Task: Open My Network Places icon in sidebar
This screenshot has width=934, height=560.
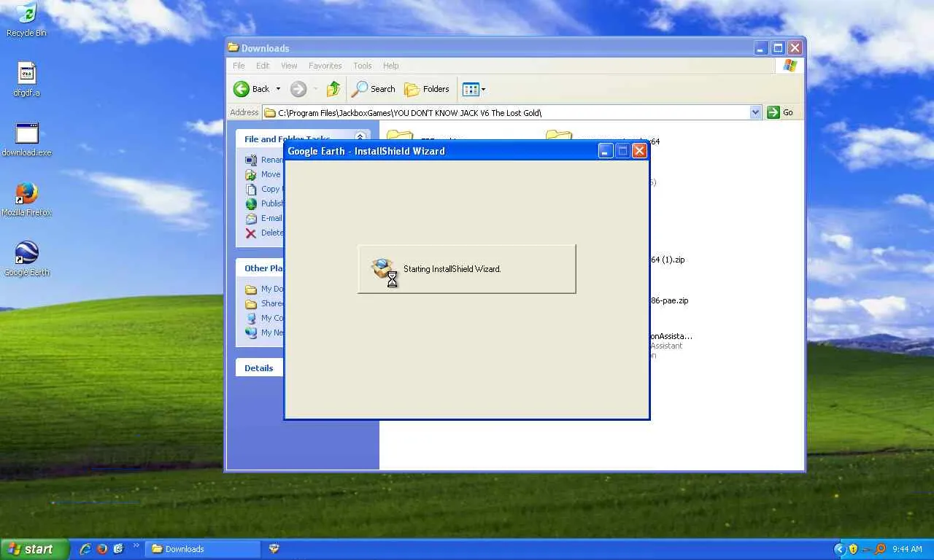Action: point(251,332)
